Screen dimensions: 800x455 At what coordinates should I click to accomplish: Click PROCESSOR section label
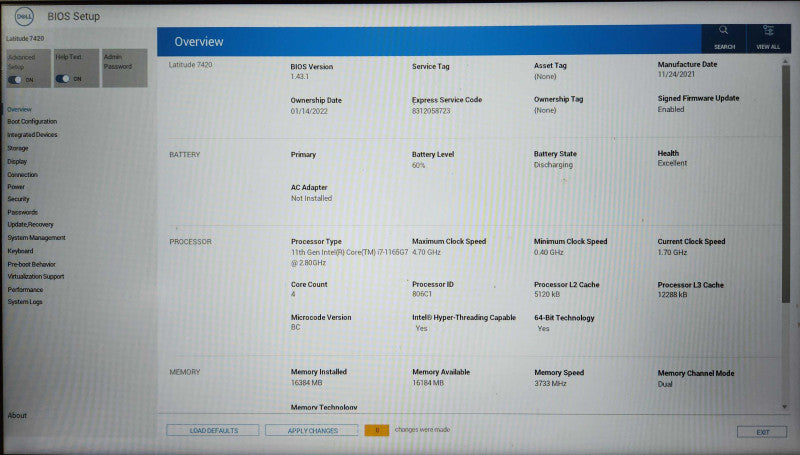190,242
